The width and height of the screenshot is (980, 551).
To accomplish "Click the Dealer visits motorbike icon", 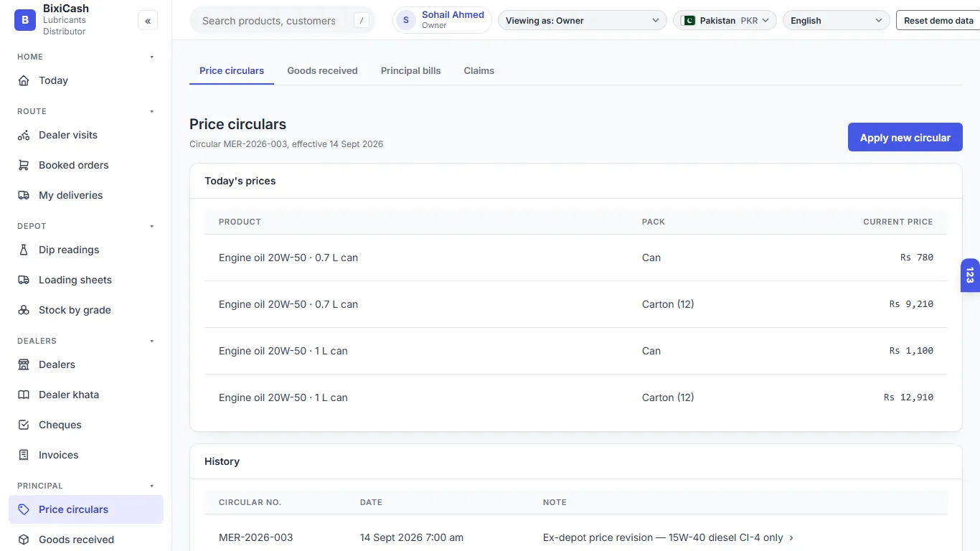I will [24, 135].
